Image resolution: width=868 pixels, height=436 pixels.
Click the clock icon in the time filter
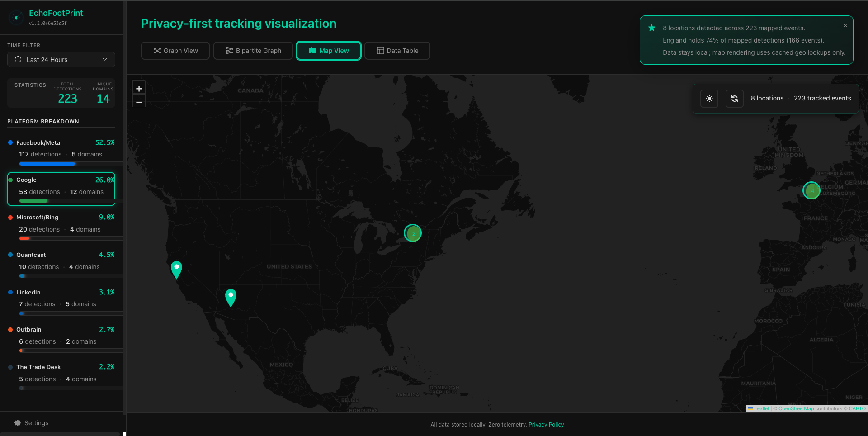(18, 59)
